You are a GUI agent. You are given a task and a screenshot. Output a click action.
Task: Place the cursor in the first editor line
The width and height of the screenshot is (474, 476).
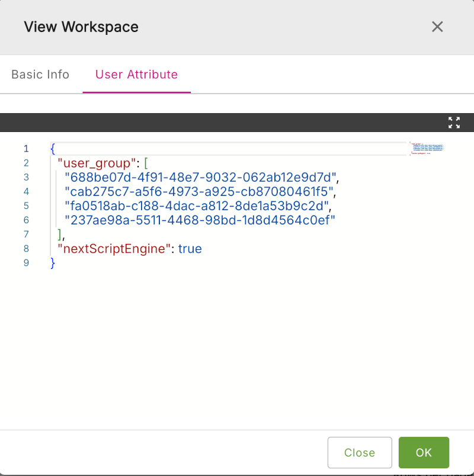coord(231,149)
